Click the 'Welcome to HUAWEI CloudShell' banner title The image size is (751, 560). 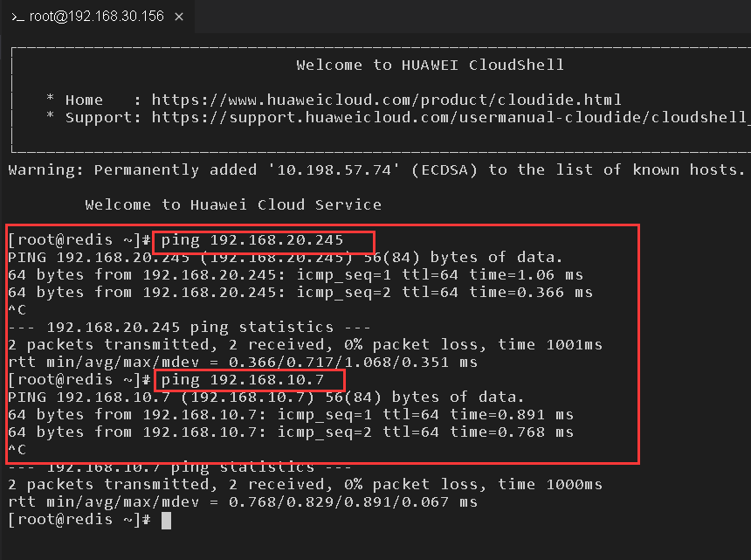[x=430, y=65]
